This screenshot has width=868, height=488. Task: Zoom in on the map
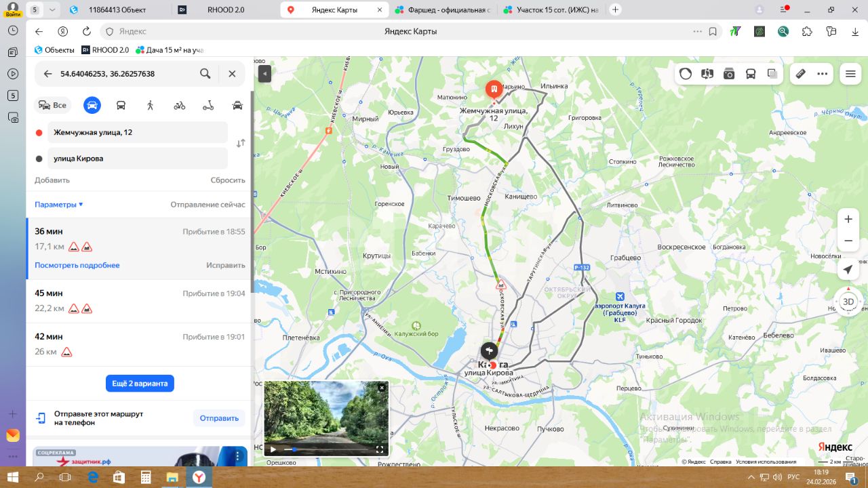848,220
